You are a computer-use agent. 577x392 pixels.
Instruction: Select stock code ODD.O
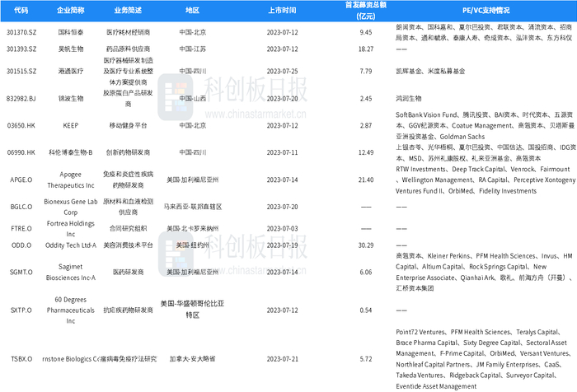pyautogui.click(x=21, y=245)
